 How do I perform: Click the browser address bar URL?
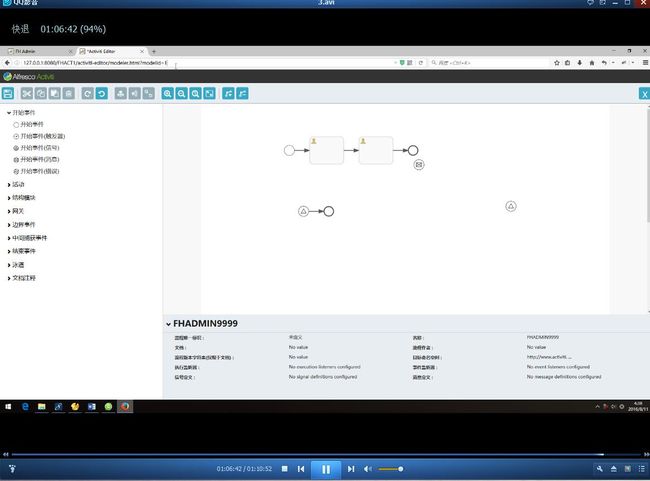[x=95, y=63]
